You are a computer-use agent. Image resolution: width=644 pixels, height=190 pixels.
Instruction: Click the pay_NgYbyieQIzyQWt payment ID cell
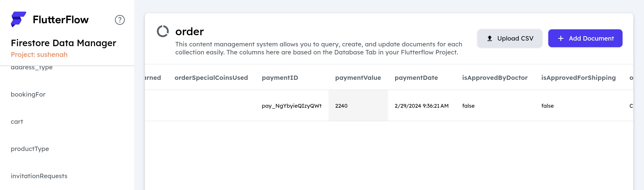292,106
